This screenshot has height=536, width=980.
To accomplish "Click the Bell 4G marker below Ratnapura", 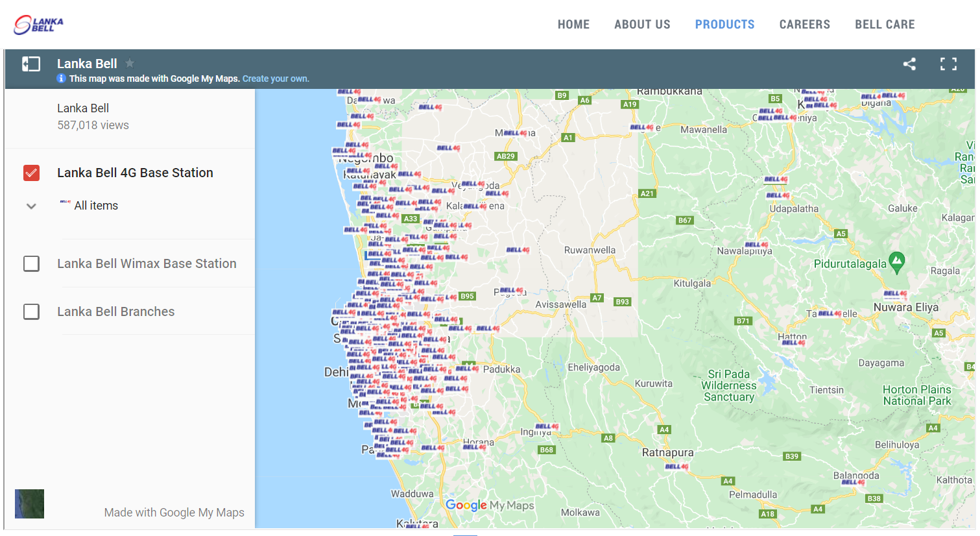I will click(x=676, y=467).
